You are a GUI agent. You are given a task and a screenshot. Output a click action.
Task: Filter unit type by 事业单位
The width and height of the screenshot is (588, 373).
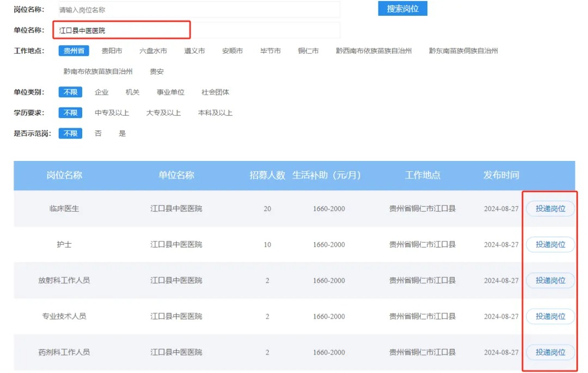pyautogui.click(x=170, y=92)
